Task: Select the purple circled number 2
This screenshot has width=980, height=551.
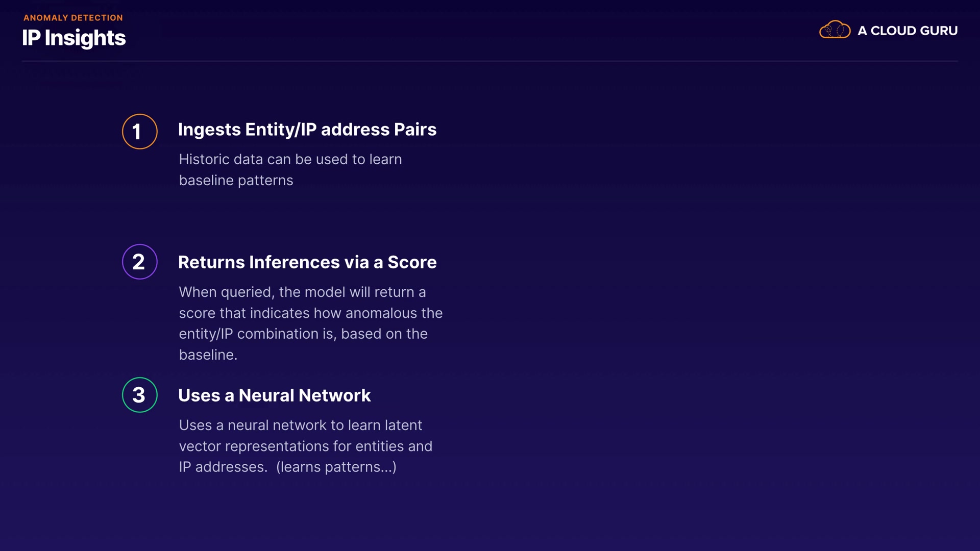Action: [139, 262]
